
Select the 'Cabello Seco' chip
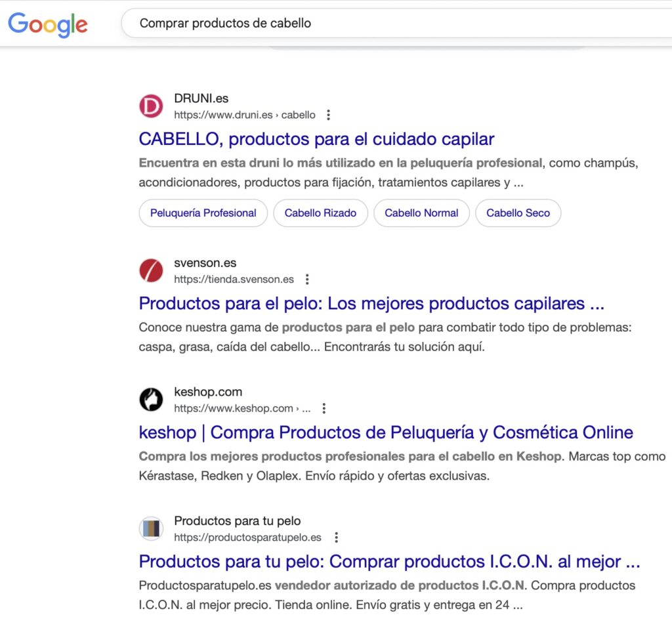pyautogui.click(x=518, y=213)
